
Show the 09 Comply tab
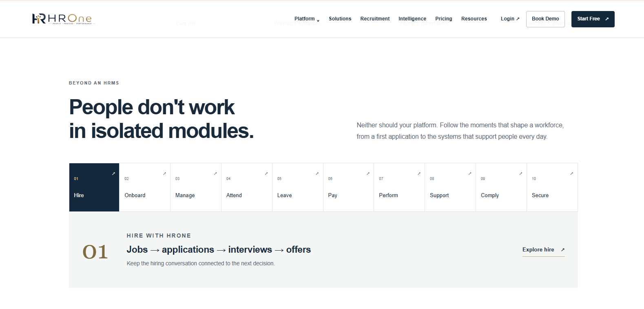click(501, 187)
